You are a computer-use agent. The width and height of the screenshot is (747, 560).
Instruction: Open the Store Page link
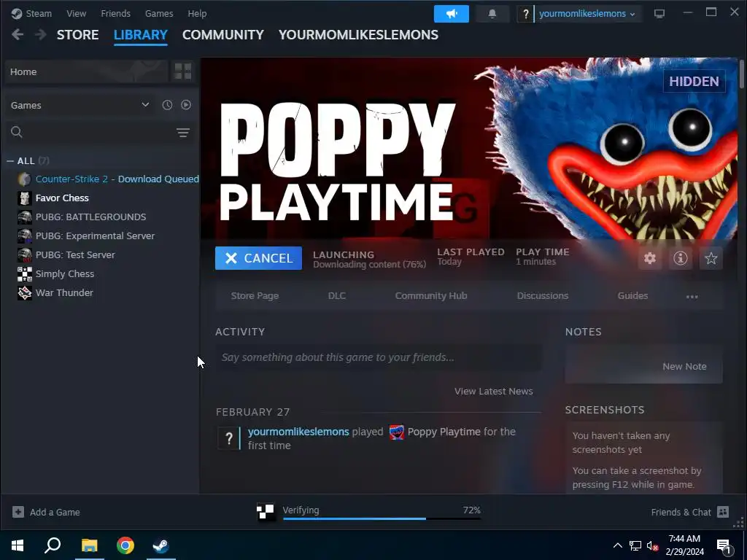click(255, 296)
